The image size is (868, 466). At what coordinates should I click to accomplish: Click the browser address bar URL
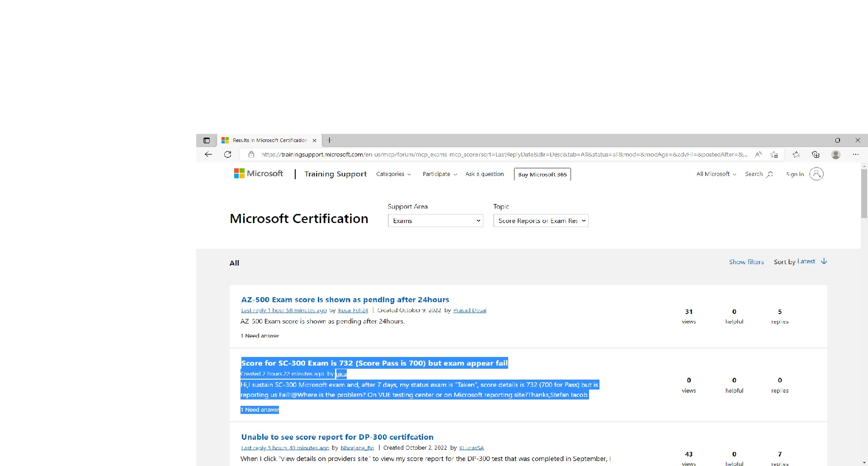[x=504, y=154]
